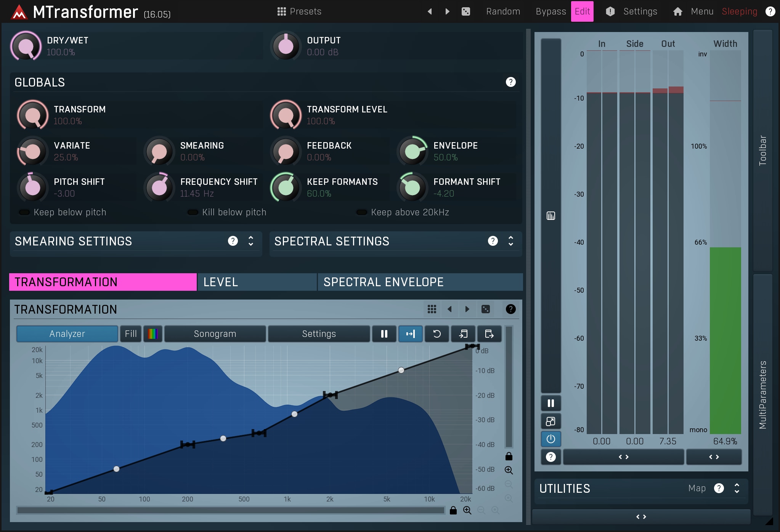Toggle the analyzer Fill option

[131, 334]
